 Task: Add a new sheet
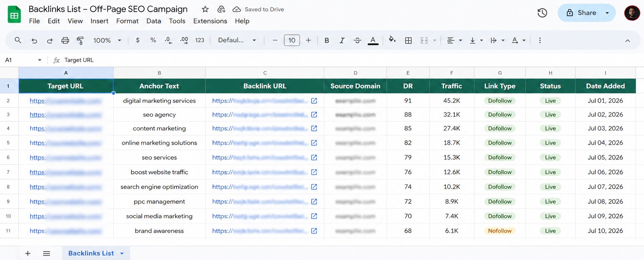pyautogui.click(x=28, y=253)
